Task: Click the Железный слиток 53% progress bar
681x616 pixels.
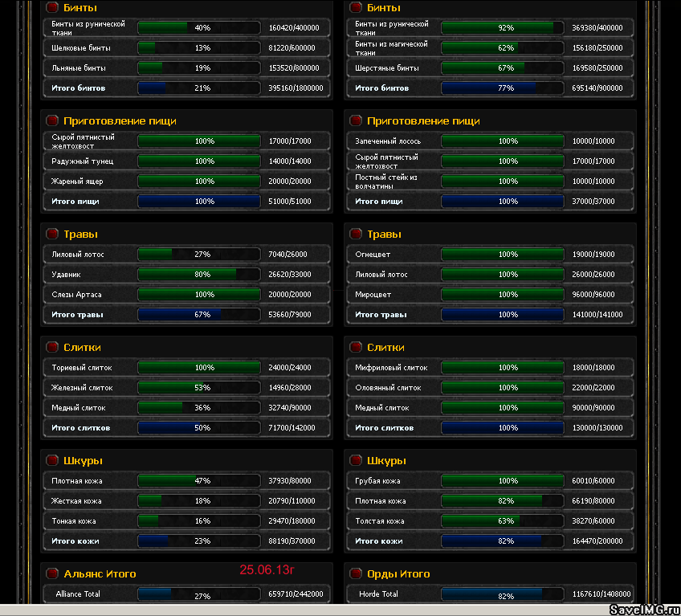Action: (x=199, y=388)
